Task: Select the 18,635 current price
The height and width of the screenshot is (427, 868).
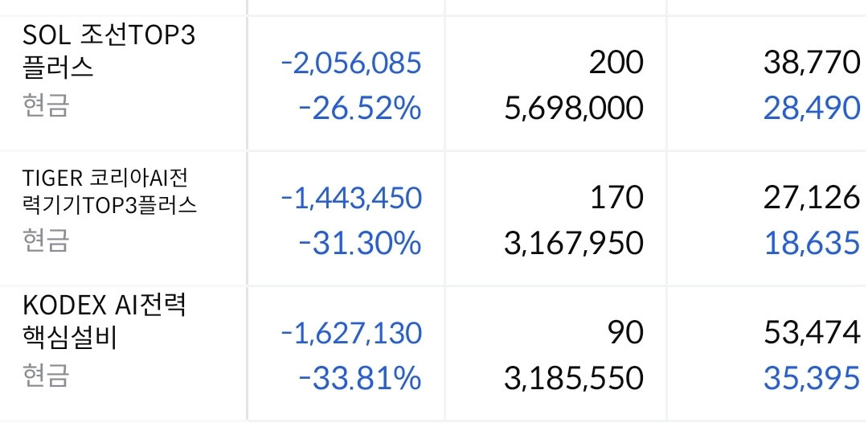Action: [x=812, y=244]
